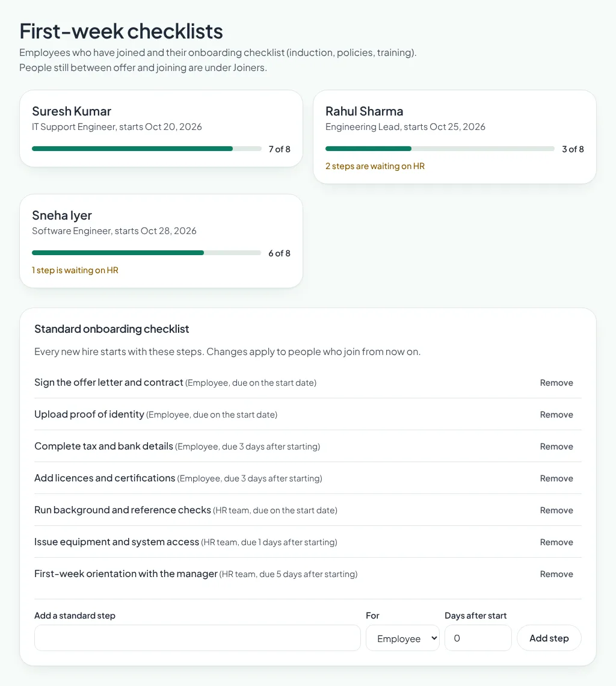Click Rahul Sharma's progress bar
This screenshot has height=686, width=616.
click(x=440, y=149)
